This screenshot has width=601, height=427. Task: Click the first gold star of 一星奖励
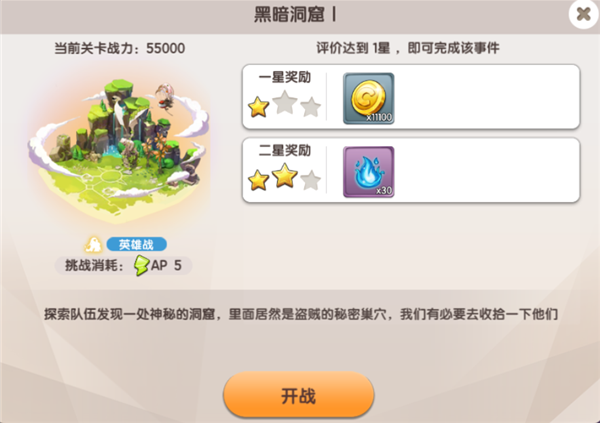coord(258,107)
